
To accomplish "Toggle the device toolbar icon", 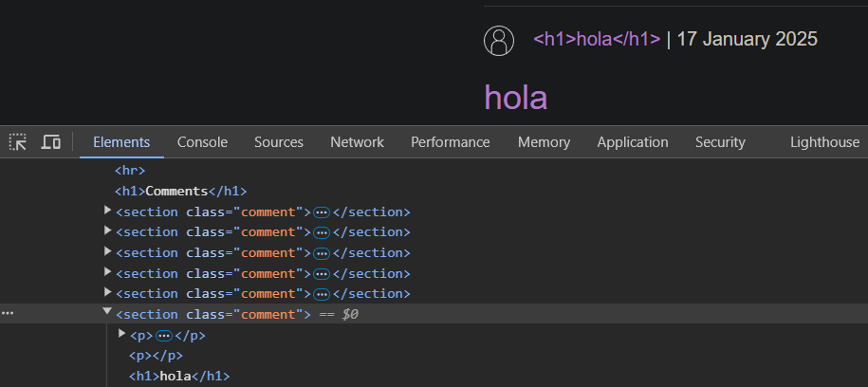I will [51, 142].
